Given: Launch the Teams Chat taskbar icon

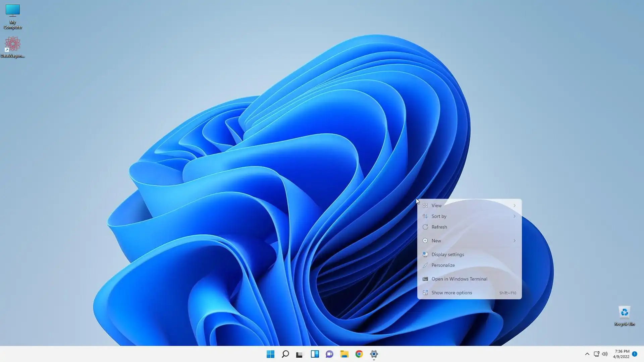Looking at the screenshot, I should (x=329, y=354).
